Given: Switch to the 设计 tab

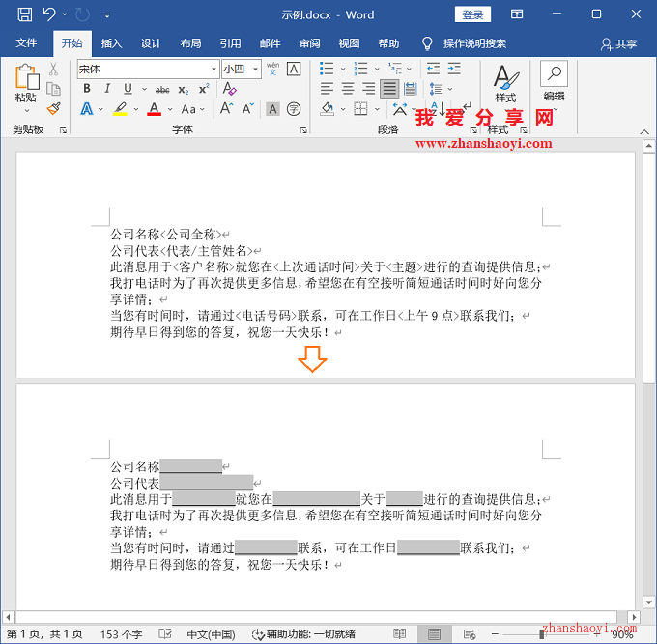Looking at the screenshot, I should (x=151, y=43).
